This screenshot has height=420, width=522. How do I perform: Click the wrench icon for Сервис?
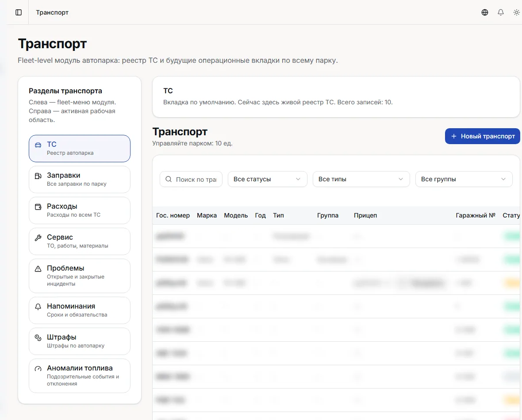tap(38, 237)
